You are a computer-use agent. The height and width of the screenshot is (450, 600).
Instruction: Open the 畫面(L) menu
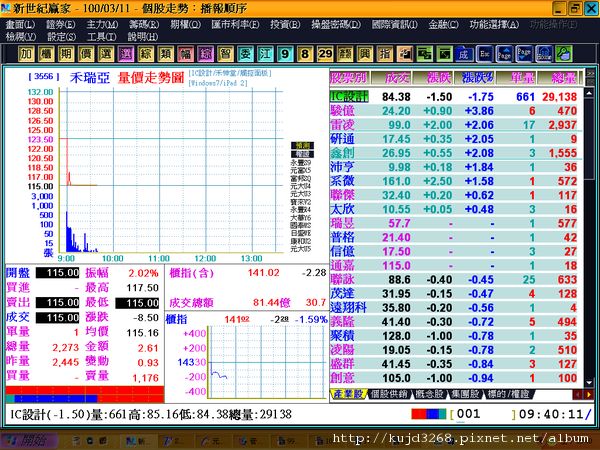[20, 24]
